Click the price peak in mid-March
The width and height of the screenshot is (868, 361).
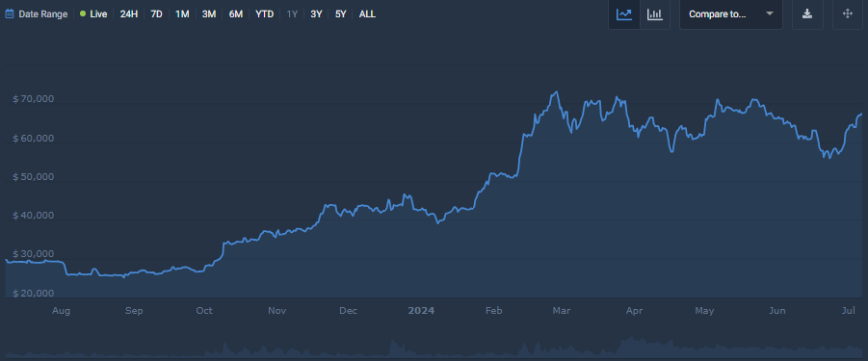coord(556,92)
